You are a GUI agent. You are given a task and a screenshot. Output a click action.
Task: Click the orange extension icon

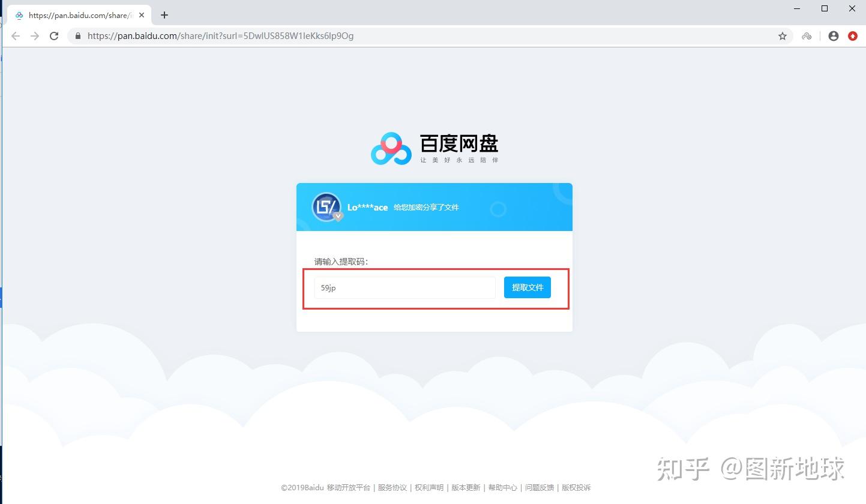click(x=853, y=36)
